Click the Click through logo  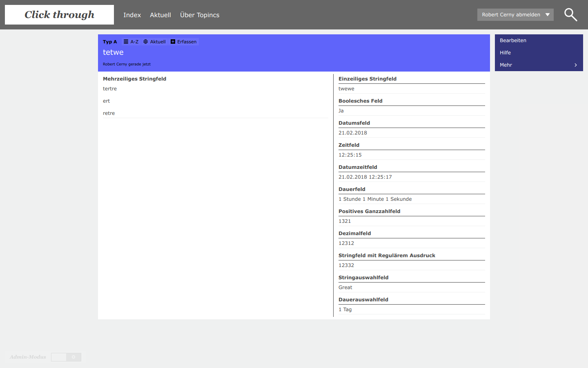coord(59,15)
